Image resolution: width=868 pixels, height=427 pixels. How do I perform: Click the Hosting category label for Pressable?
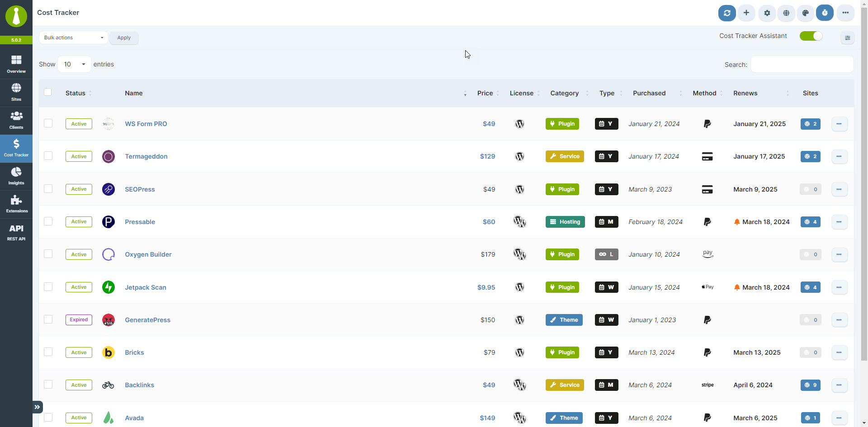pyautogui.click(x=565, y=222)
